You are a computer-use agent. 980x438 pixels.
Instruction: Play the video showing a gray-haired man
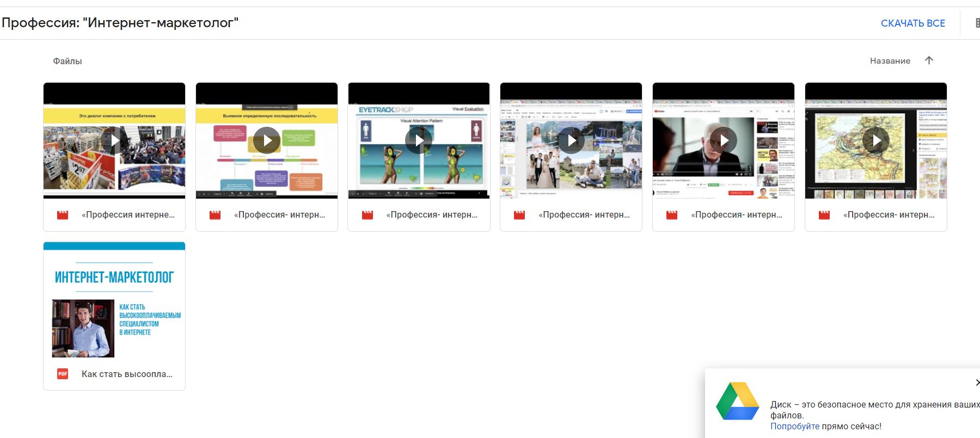point(724,140)
